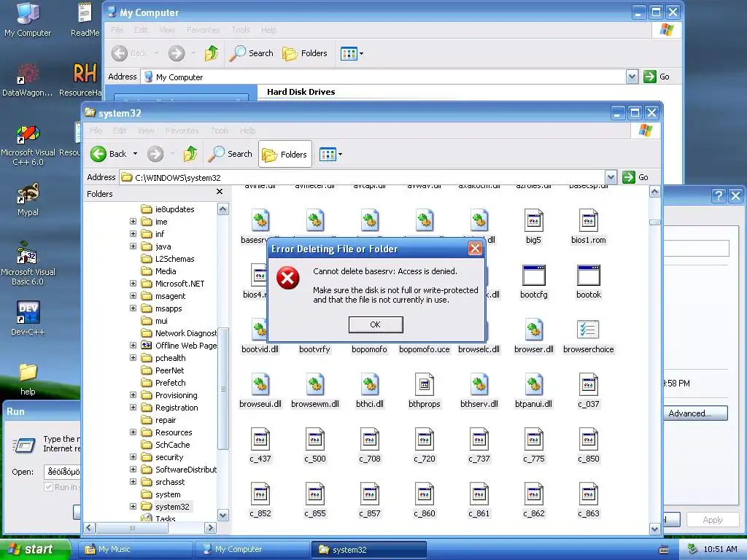Viewport: 747px width, 560px height.
Task: Open system32 address bar dropdown
Action: pos(611,178)
